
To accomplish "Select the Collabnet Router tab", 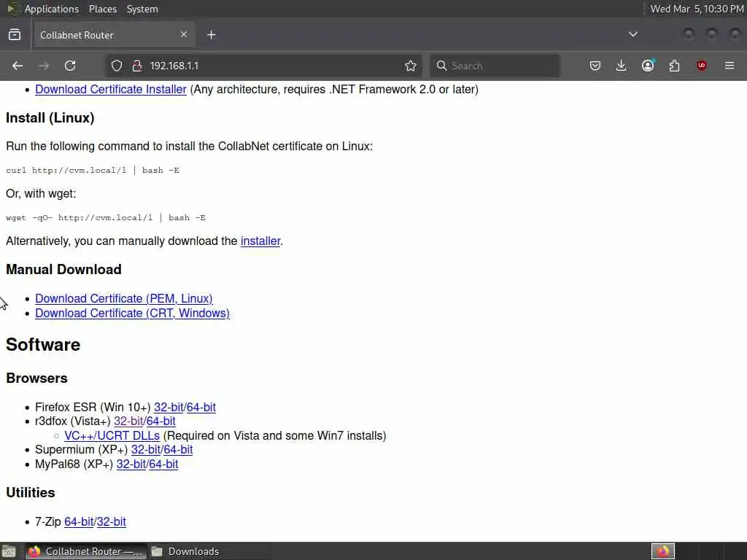I will [115, 35].
